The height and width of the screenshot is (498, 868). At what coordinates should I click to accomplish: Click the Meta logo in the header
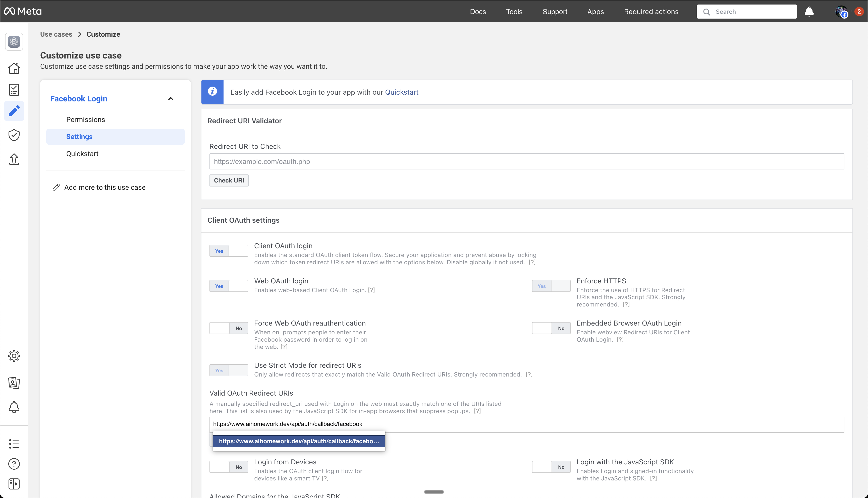click(x=23, y=11)
